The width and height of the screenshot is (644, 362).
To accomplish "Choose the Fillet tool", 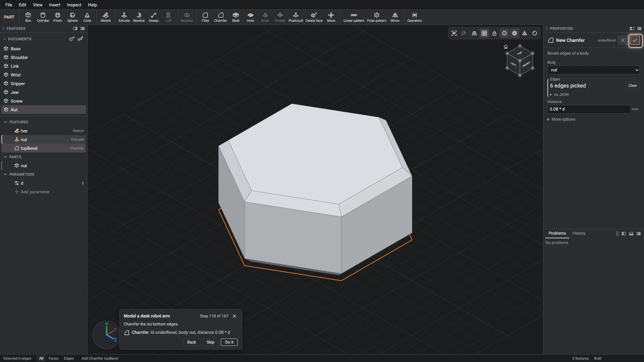I will click(205, 17).
